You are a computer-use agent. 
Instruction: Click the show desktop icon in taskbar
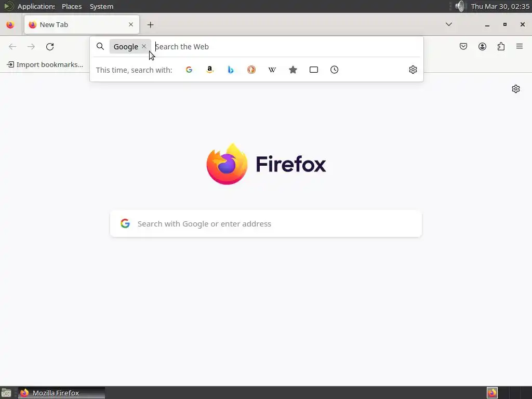(x=6, y=393)
